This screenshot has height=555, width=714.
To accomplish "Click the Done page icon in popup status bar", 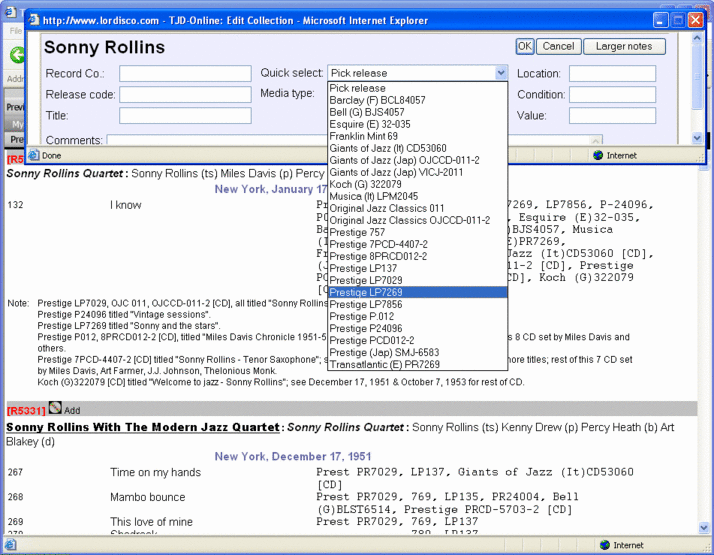I will click(34, 155).
